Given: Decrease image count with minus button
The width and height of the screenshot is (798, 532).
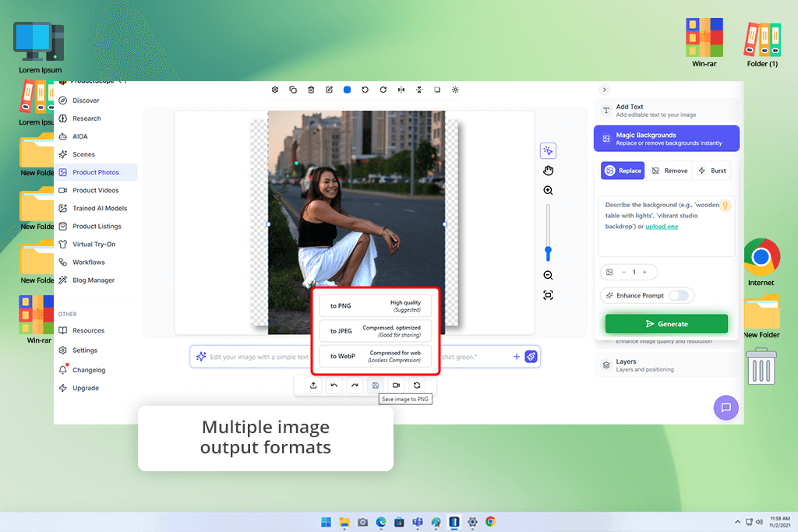Looking at the screenshot, I should 623,272.
